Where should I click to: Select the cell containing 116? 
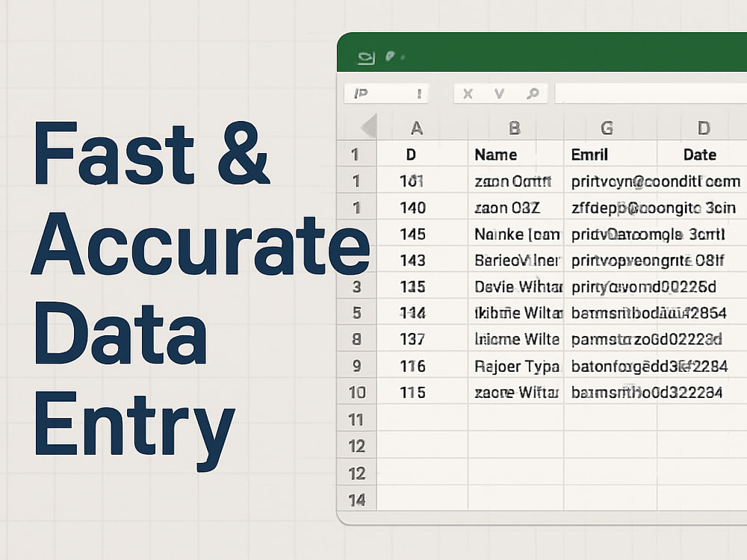click(423, 366)
